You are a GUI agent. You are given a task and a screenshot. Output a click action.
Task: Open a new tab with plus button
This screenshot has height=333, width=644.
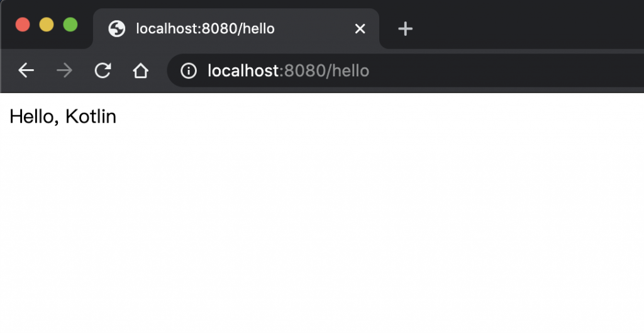point(406,29)
